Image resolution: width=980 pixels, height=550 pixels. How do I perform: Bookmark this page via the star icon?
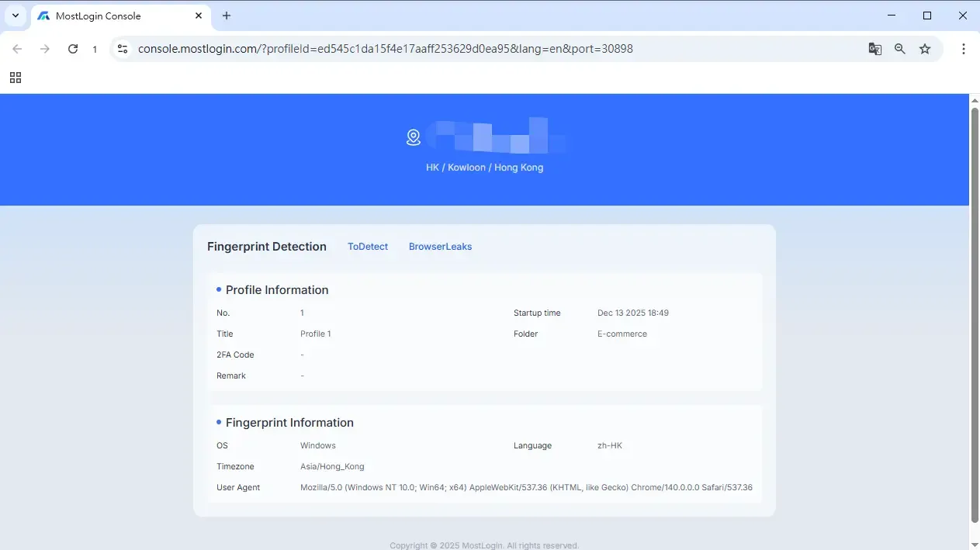(x=925, y=48)
